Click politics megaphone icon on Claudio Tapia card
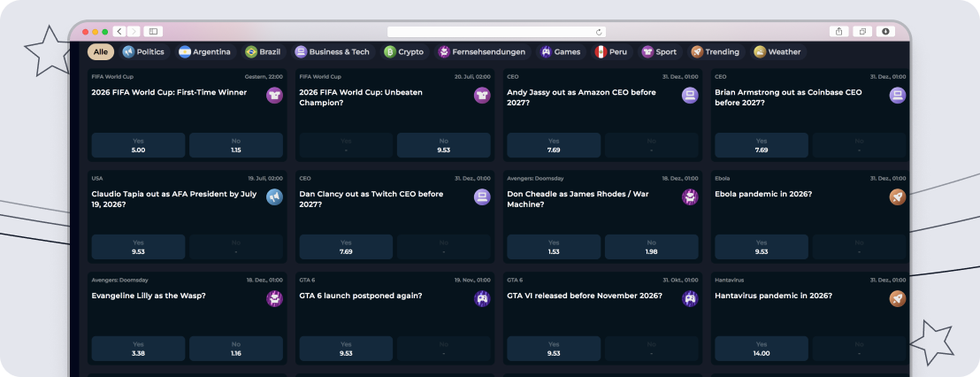Viewport: 980px width, 377px height. click(274, 197)
